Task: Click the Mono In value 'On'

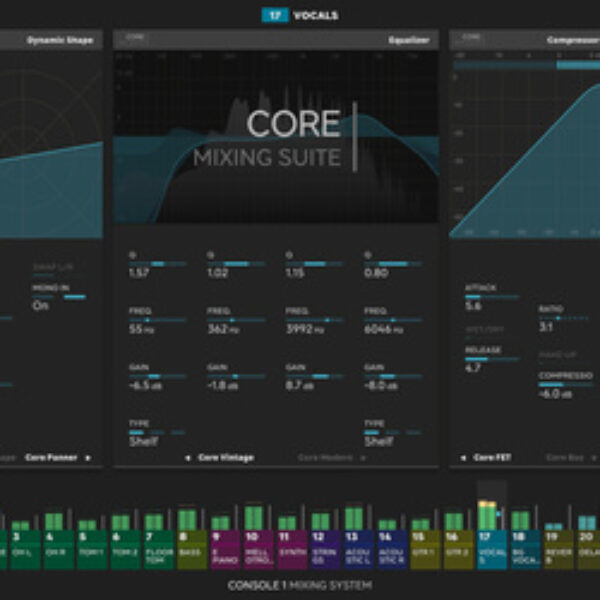Action: pos(40,305)
